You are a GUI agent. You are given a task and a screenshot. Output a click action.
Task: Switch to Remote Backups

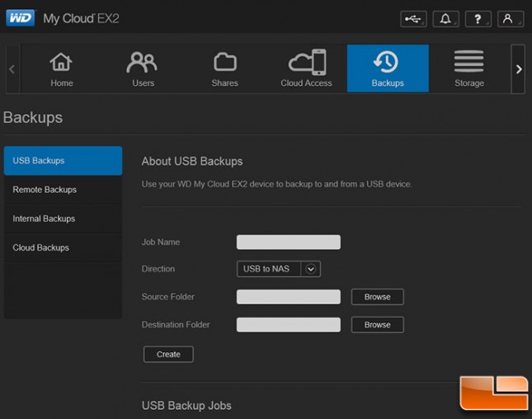pos(64,190)
